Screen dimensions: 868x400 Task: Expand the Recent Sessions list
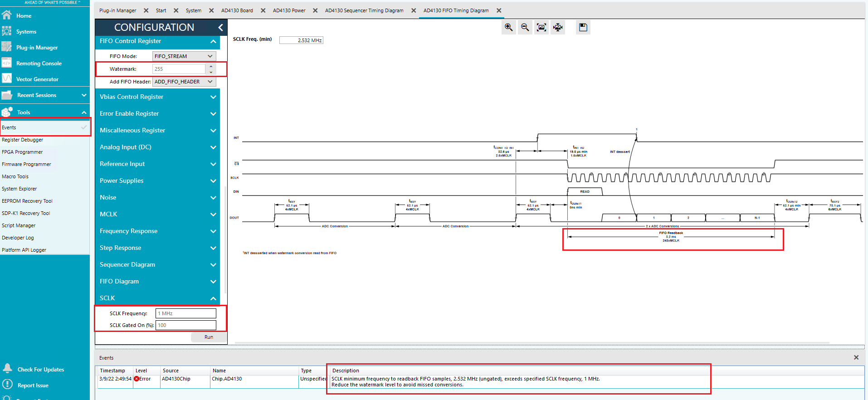84,95
